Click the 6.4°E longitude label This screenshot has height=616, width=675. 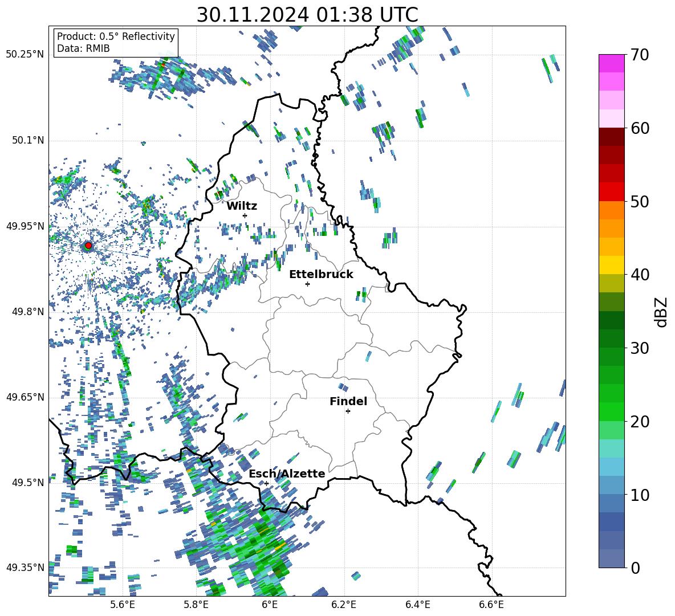pos(417,605)
